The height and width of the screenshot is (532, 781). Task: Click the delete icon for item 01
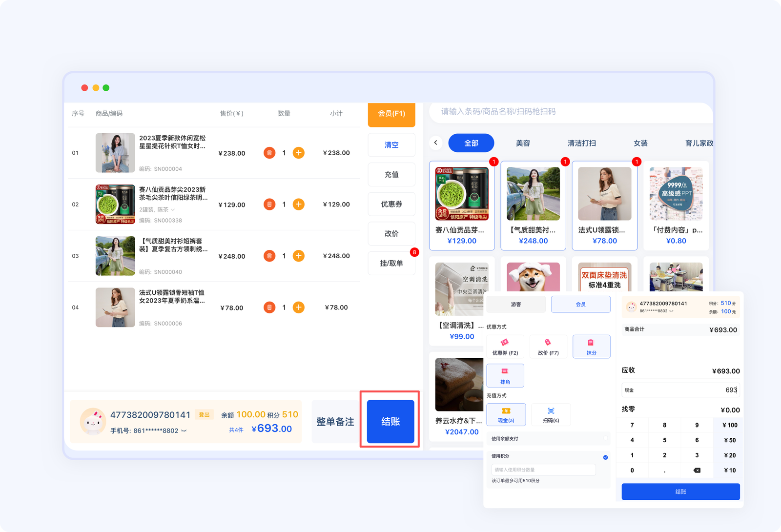click(269, 153)
